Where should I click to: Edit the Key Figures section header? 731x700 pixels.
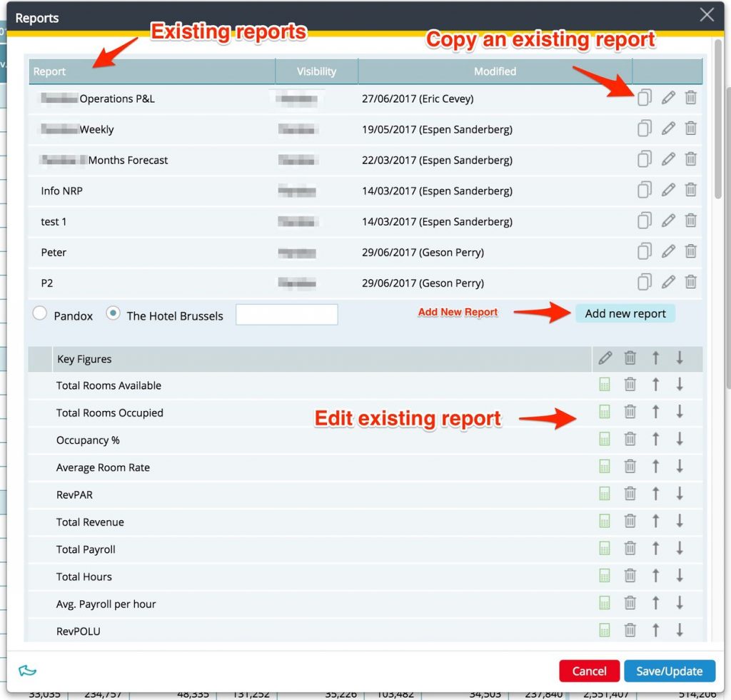[605, 358]
